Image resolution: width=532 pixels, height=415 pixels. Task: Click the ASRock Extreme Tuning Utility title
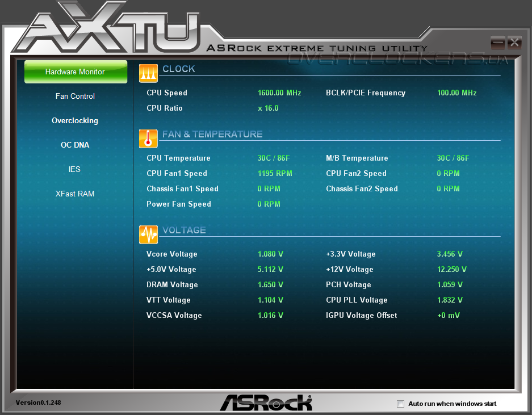(x=317, y=48)
